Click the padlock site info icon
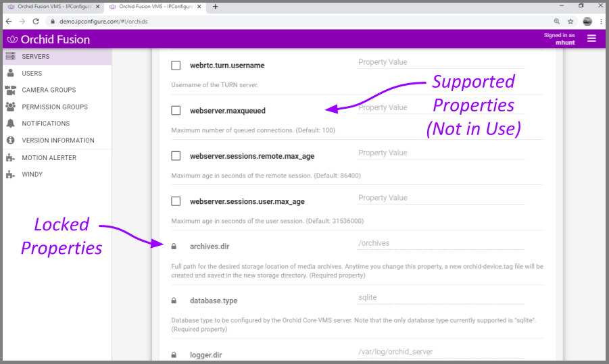Screen dimensions: 609x364 point(53,22)
